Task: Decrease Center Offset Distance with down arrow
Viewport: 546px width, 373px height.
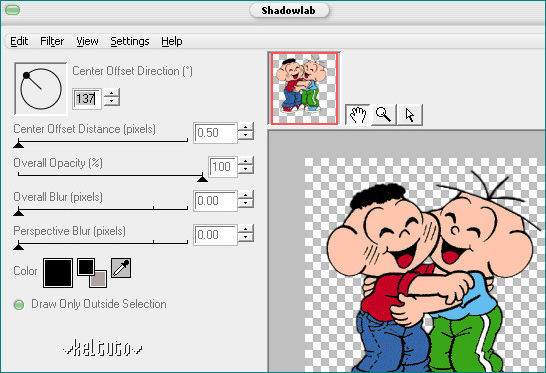Action: click(x=246, y=135)
